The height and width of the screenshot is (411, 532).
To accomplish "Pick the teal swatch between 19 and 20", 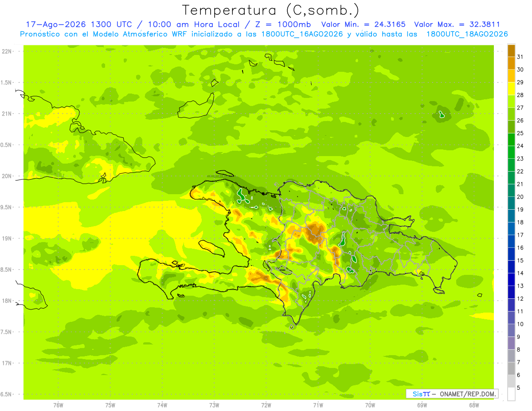I will 511,203.
